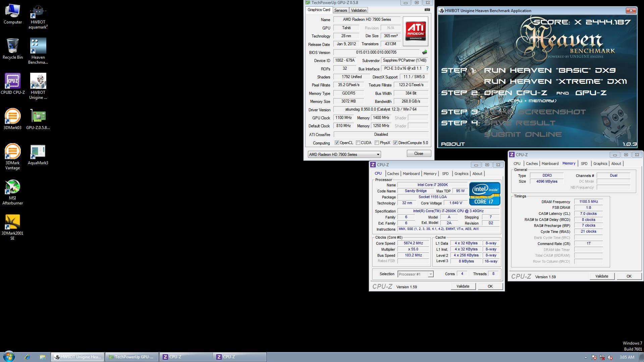This screenshot has height=362, width=644.
Task: Click the GPU-Z link in Step 2
Action: tap(591, 93)
